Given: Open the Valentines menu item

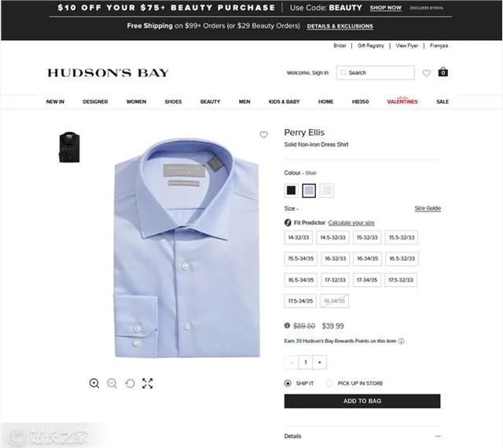Looking at the screenshot, I should coord(402,101).
